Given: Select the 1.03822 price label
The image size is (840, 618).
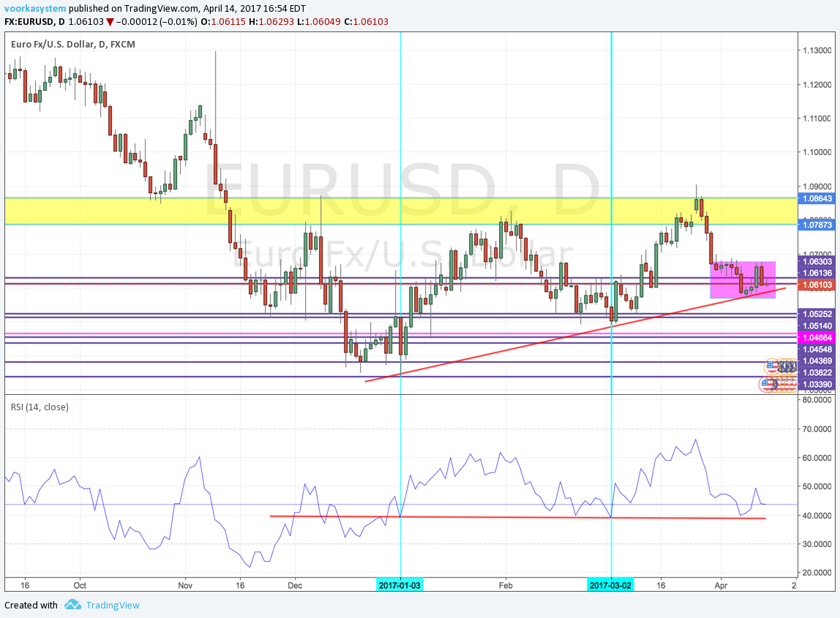Looking at the screenshot, I should coord(817,373).
